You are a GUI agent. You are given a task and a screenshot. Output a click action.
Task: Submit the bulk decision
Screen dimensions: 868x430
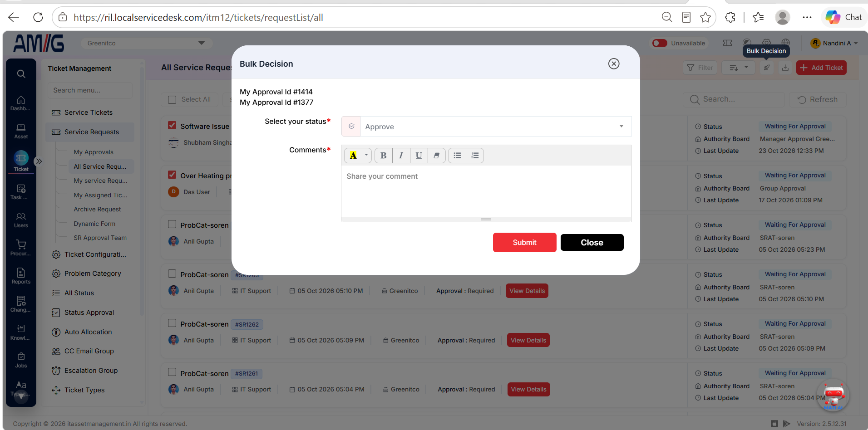point(525,242)
